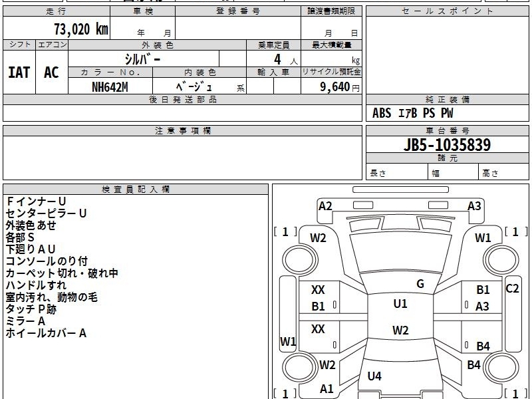Click the 車検 header cell
This screenshot has height=399, width=532.
[x=143, y=11]
